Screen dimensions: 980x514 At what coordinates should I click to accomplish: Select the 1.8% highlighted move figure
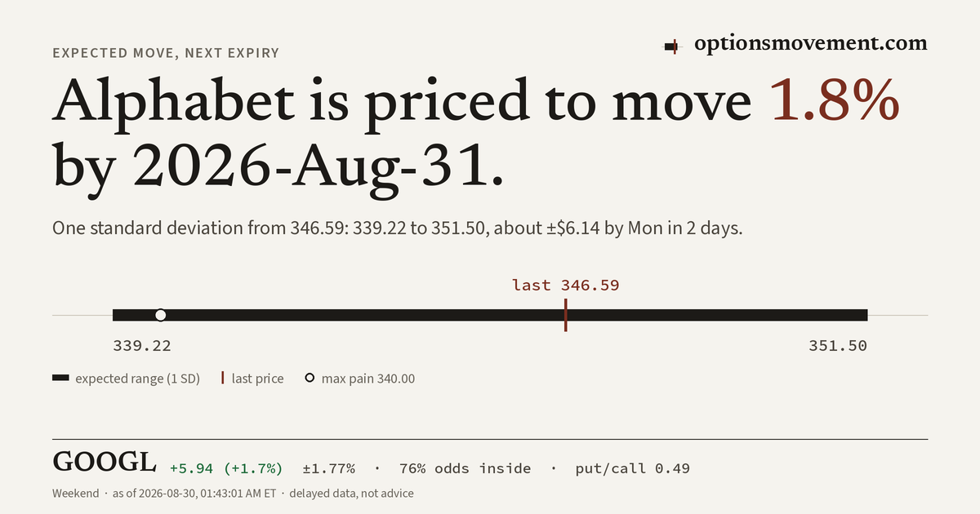835,101
